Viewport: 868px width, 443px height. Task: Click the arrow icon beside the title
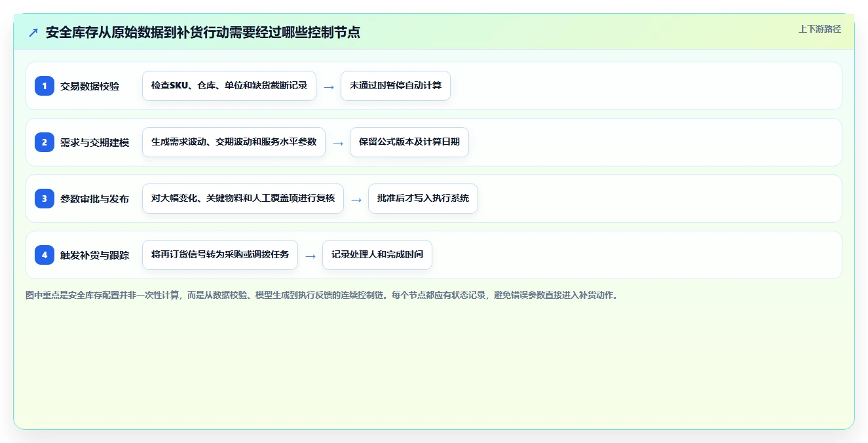pos(33,32)
